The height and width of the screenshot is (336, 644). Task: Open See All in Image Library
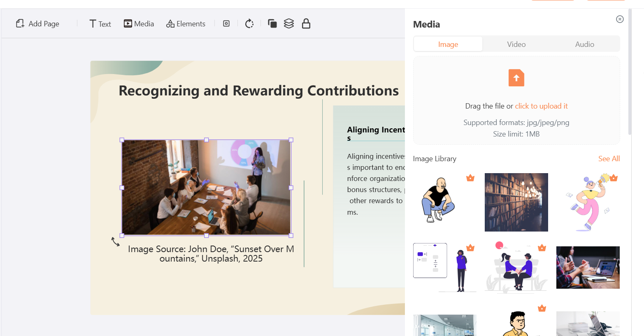(x=609, y=158)
